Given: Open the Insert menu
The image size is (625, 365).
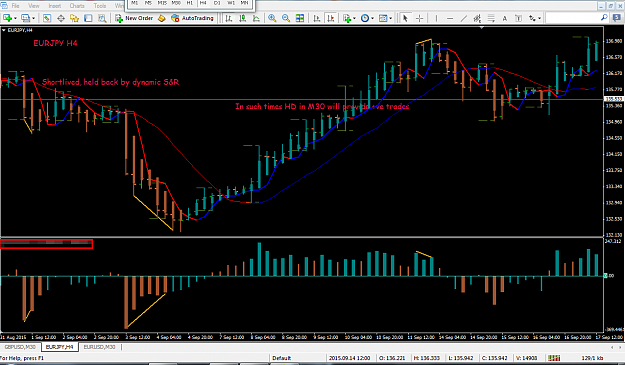Looking at the screenshot, I should [x=55, y=6].
